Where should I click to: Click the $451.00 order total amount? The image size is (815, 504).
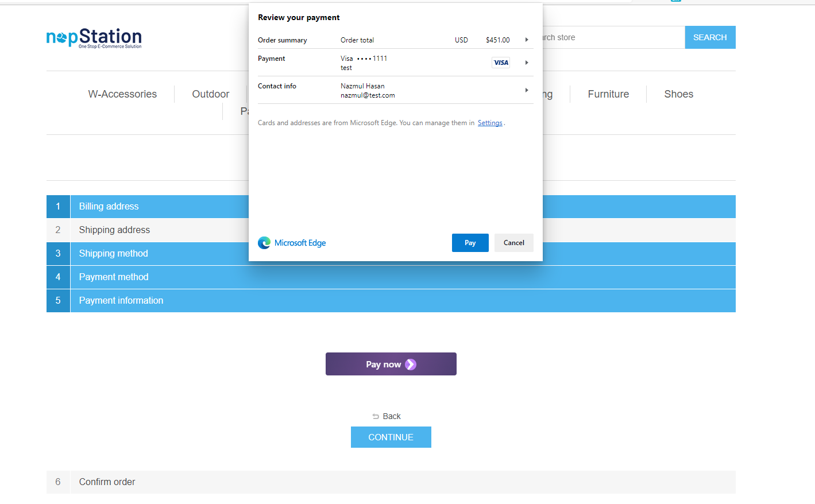(498, 40)
